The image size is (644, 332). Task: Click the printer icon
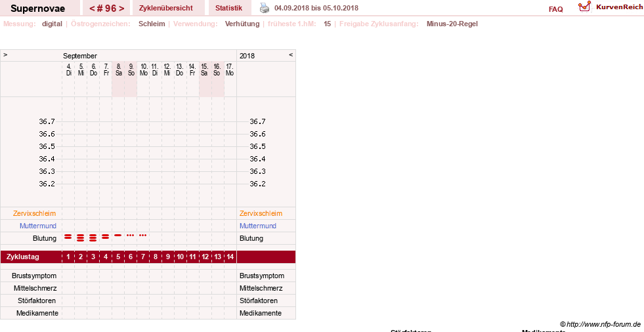click(x=265, y=8)
